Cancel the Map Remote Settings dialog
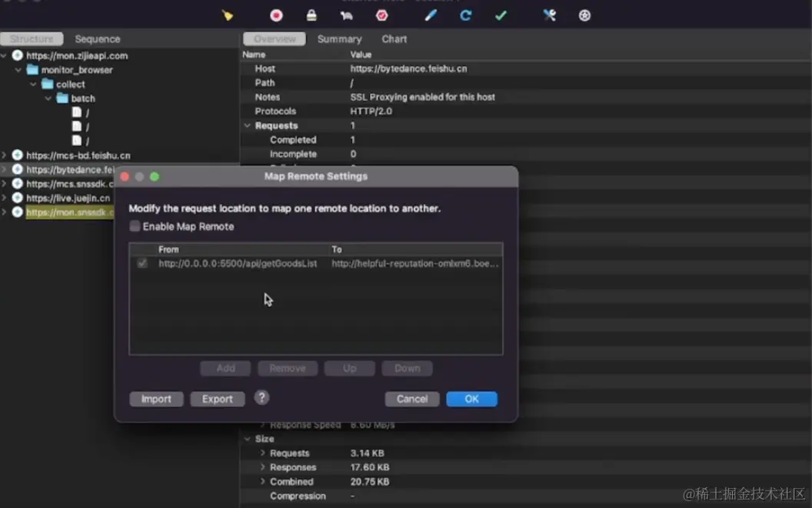This screenshot has width=812, height=508. click(x=412, y=399)
